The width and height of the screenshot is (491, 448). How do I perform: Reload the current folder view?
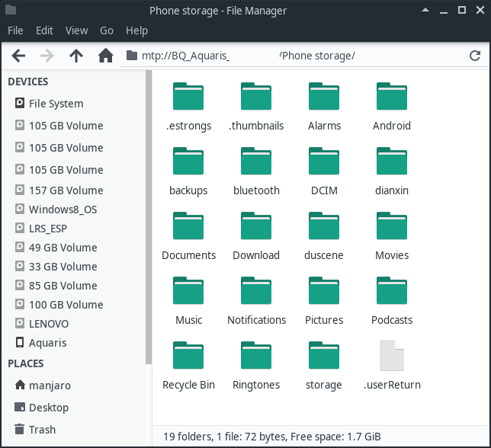click(x=475, y=56)
